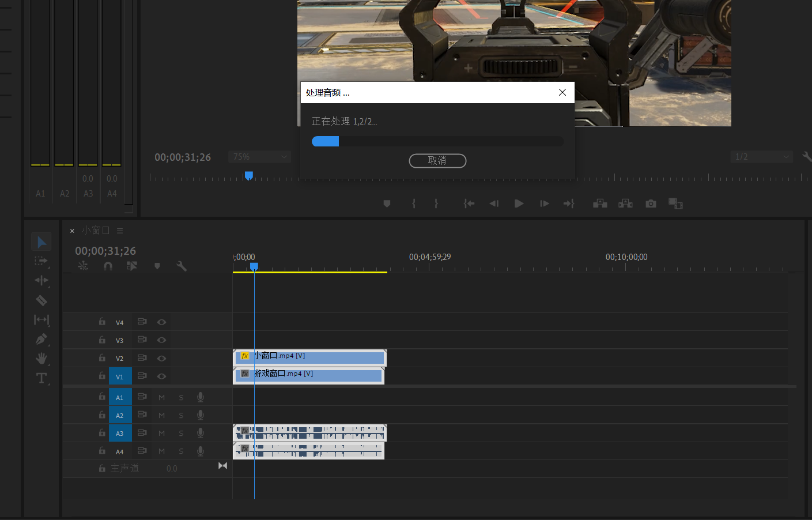This screenshot has height=520, width=812.
Task: Mark Out point in Program Monitor
Action: 436,204
